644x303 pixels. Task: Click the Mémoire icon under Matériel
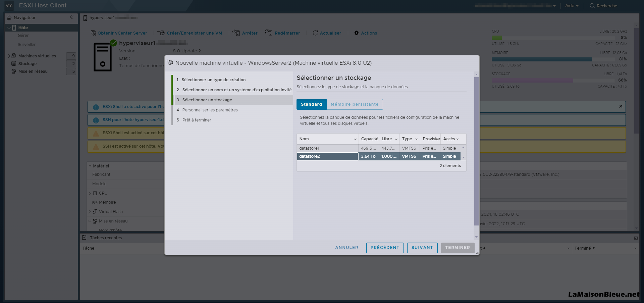pyautogui.click(x=95, y=202)
